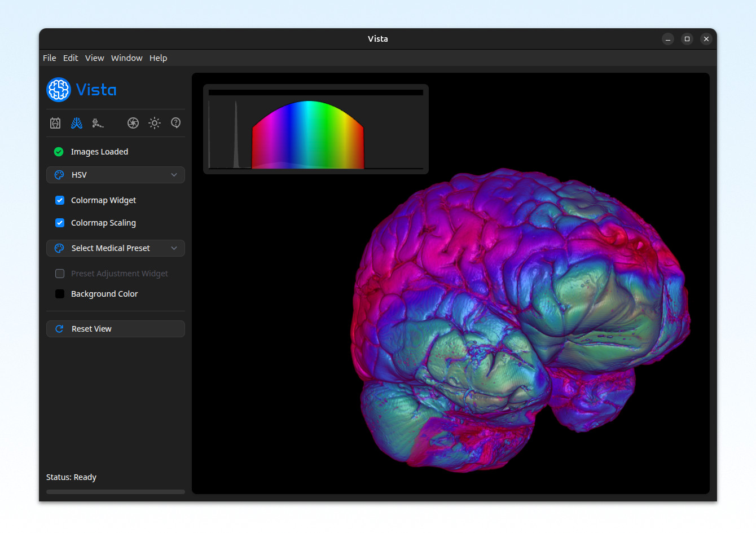The height and width of the screenshot is (533, 756).
Task: Toggle the sun brightness theme icon
Action: (155, 123)
